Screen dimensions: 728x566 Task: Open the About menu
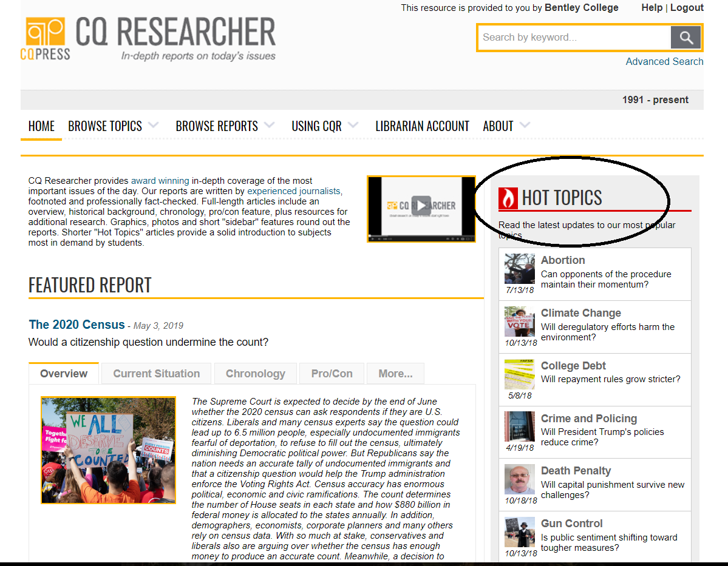click(498, 126)
